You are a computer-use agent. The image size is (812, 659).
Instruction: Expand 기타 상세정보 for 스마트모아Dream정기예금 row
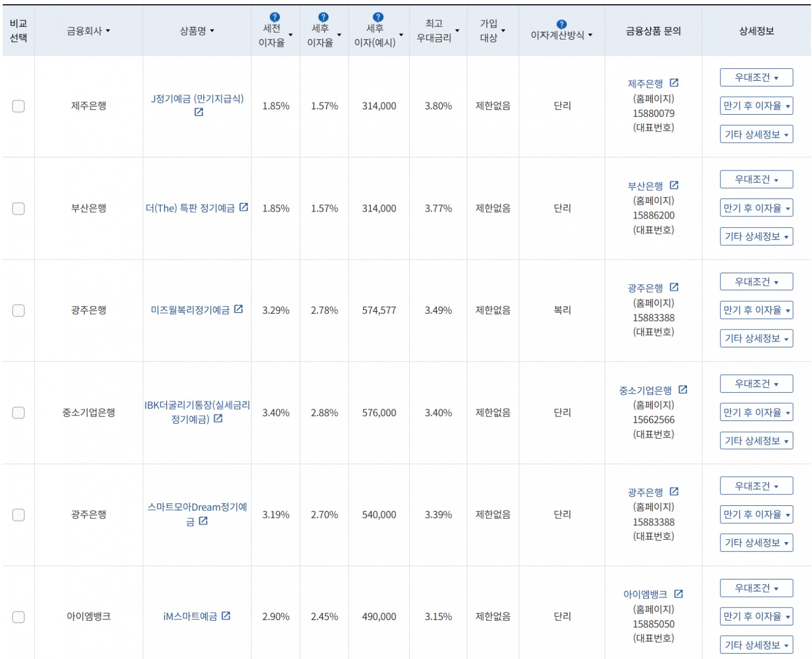[756, 543]
